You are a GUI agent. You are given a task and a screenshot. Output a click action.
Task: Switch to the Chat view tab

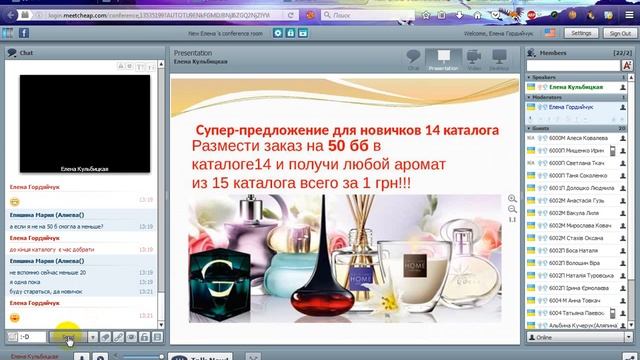tap(413, 60)
